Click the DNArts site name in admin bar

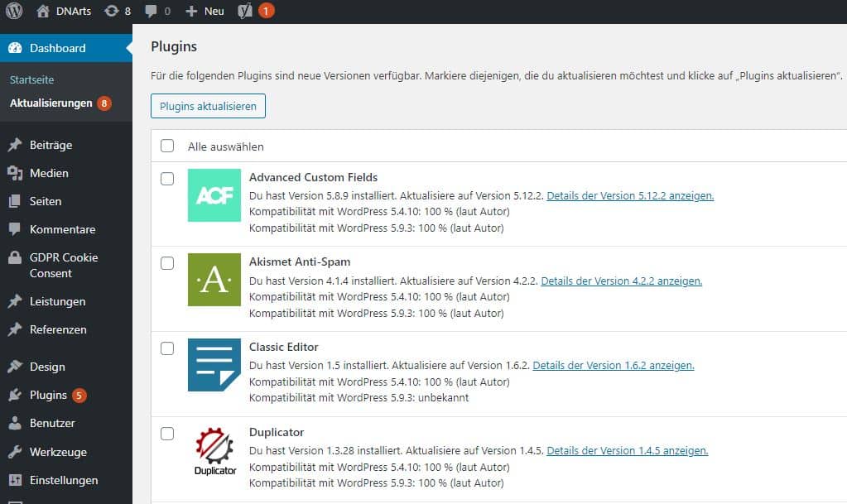point(74,11)
